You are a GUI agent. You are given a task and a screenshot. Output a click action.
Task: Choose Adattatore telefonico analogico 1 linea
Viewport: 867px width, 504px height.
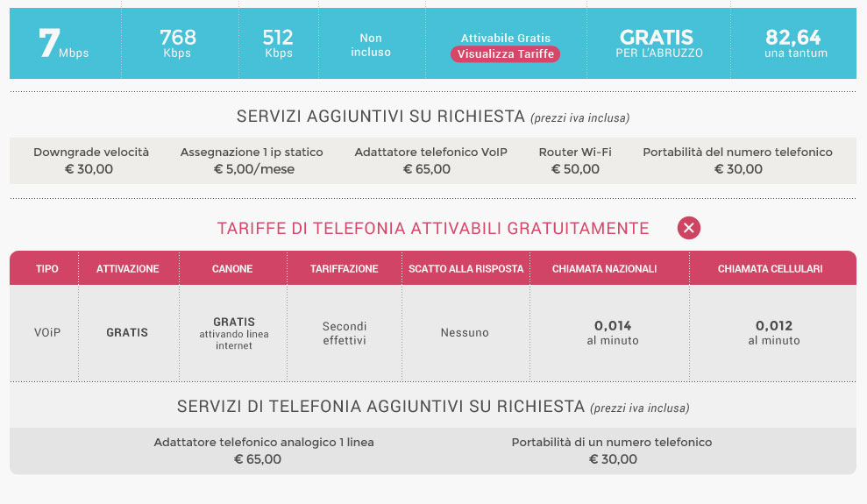coord(263,451)
